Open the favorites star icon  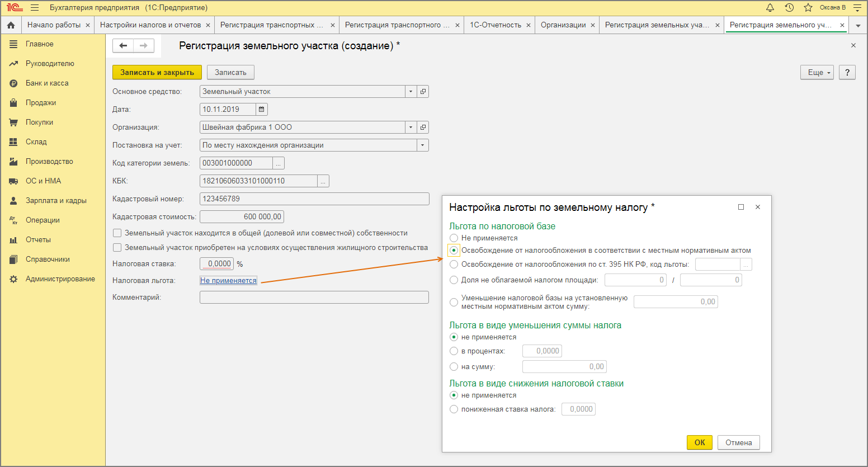coord(808,8)
